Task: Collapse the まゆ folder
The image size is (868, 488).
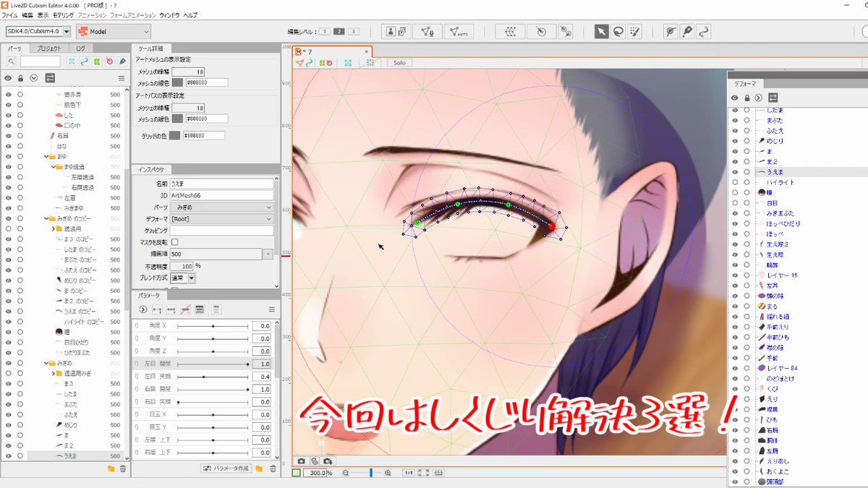Action: pyautogui.click(x=47, y=156)
